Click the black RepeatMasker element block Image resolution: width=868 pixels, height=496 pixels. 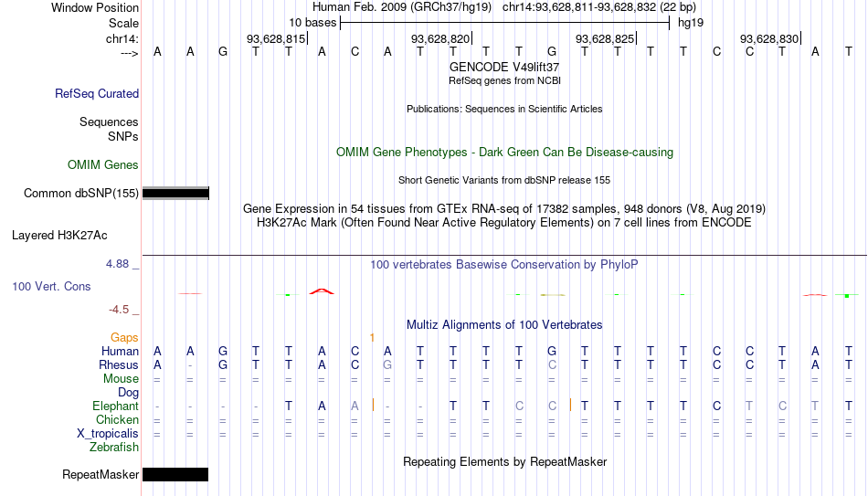tap(175, 474)
